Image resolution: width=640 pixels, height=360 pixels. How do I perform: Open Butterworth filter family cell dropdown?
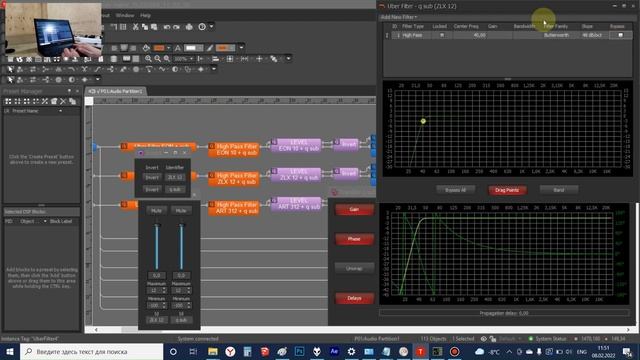pyautogui.click(x=556, y=36)
